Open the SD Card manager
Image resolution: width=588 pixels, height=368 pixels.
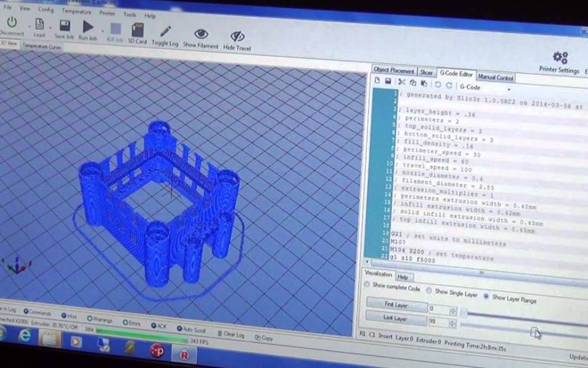coord(138,29)
